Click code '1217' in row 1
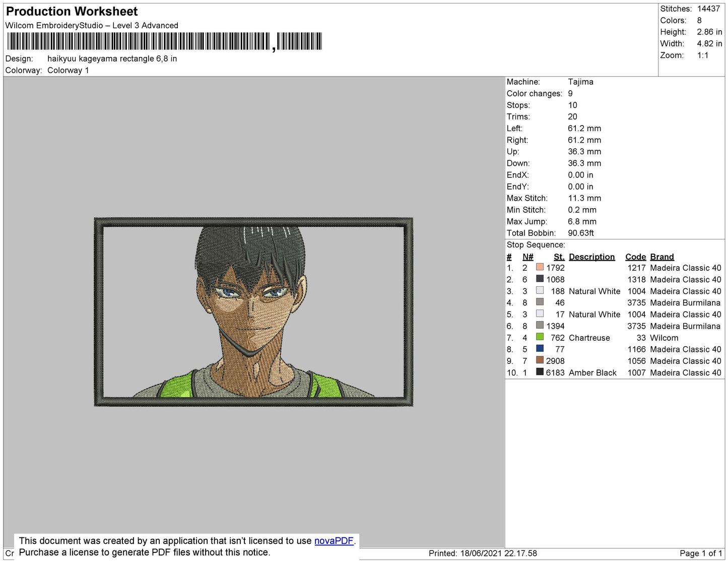 point(636,268)
